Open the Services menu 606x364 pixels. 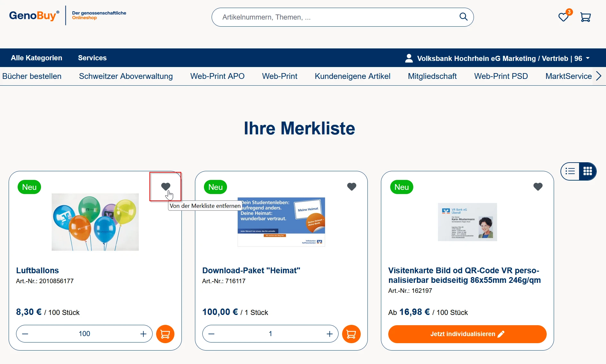(92, 58)
